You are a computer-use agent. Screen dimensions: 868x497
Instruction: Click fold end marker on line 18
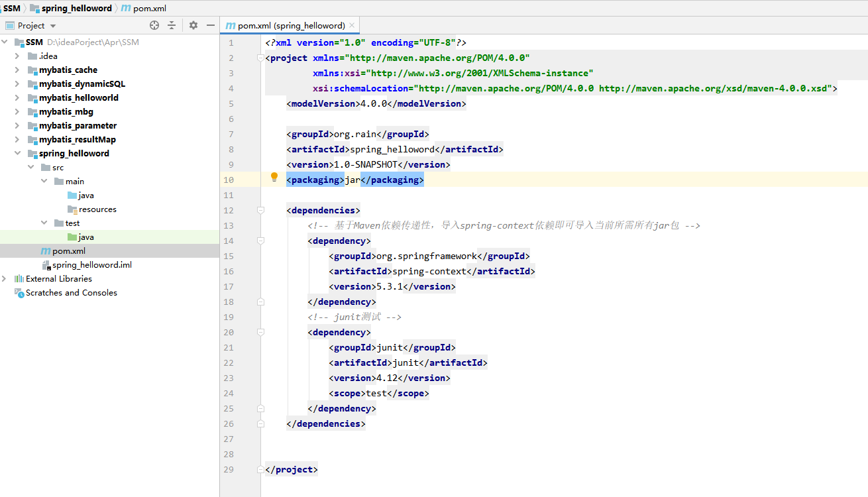tap(260, 302)
